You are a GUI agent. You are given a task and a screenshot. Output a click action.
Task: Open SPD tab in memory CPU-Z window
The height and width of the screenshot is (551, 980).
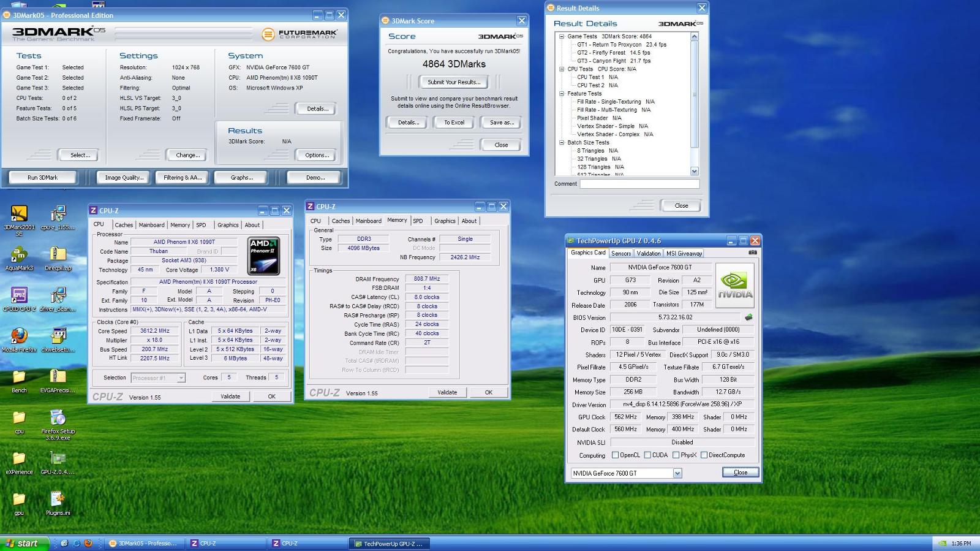coord(418,221)
